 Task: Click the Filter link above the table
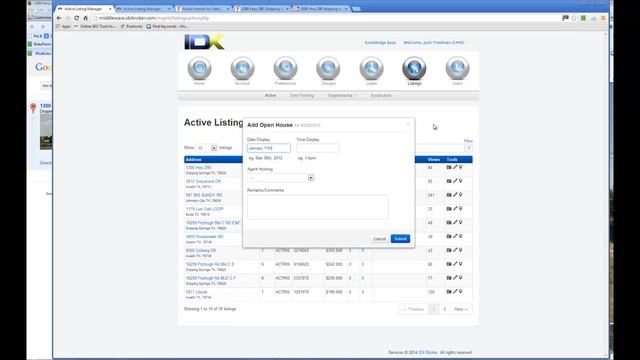(468, 141)
